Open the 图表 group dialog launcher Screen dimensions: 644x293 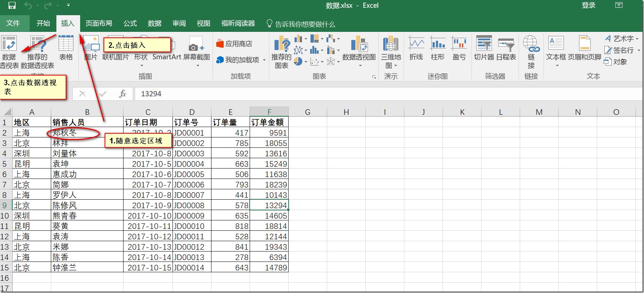[374, 77]
